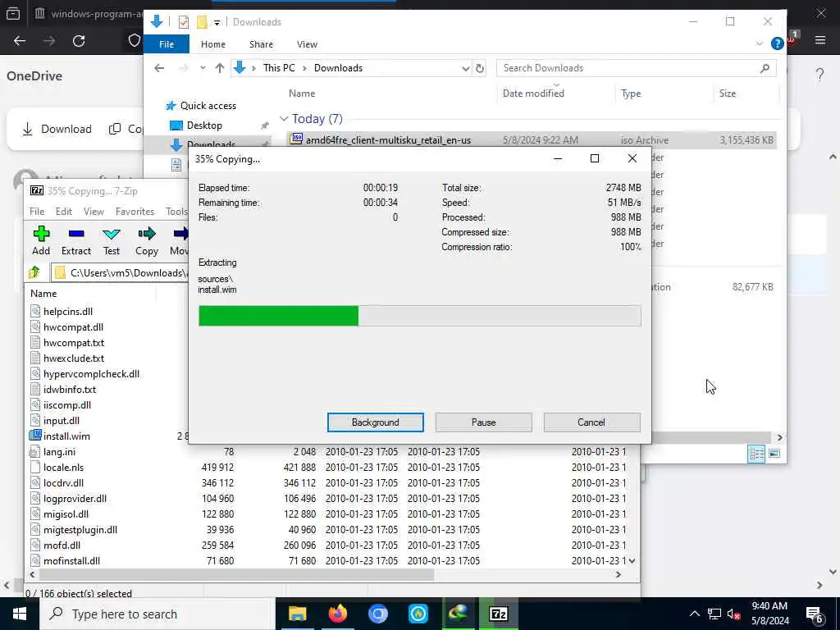Go up one folder in 7-Zip

(x=35, y=272)
